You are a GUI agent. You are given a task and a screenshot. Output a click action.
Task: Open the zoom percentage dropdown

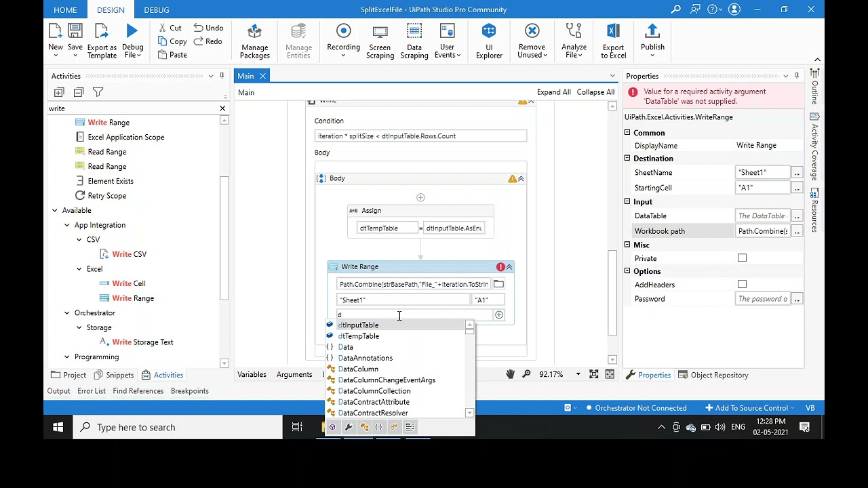(578, 374)
